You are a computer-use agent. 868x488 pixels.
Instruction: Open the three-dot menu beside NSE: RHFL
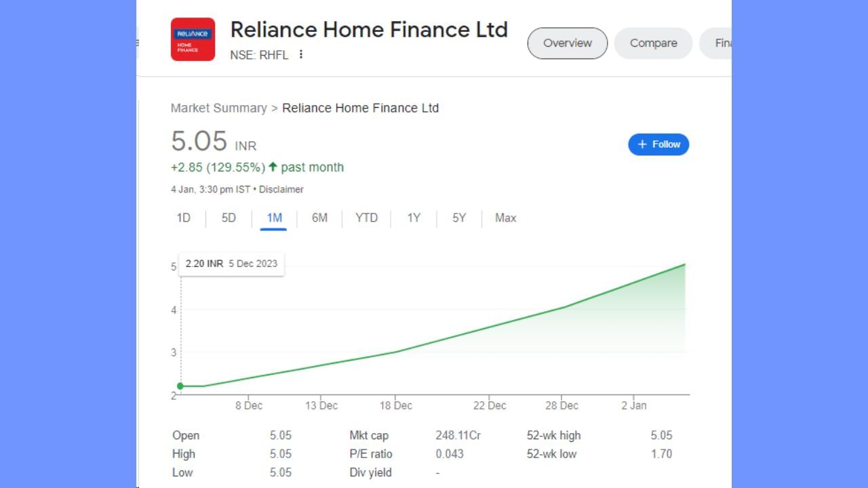click(301, 54)
